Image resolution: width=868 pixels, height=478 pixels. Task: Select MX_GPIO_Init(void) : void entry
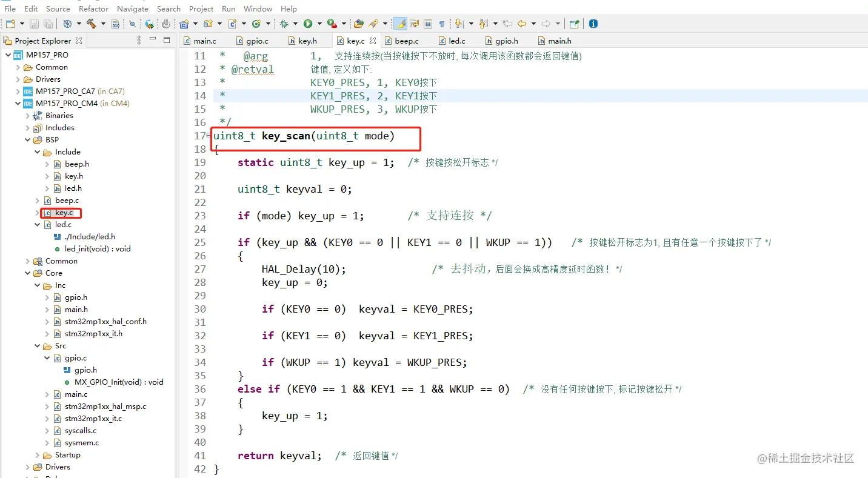[x=119, y=382]
